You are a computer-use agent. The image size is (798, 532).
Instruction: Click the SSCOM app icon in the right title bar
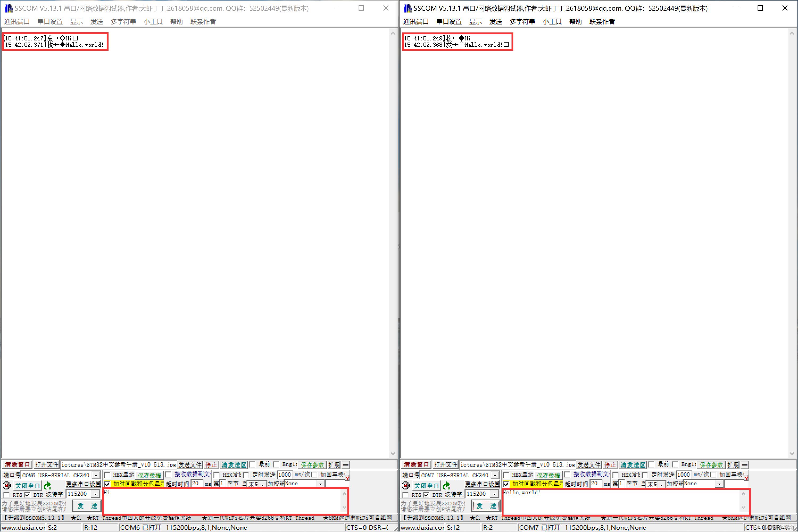[x=408, y=8]
